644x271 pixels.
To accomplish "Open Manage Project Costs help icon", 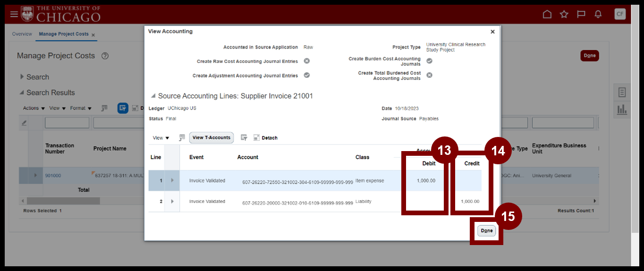I will coord(105,56).
